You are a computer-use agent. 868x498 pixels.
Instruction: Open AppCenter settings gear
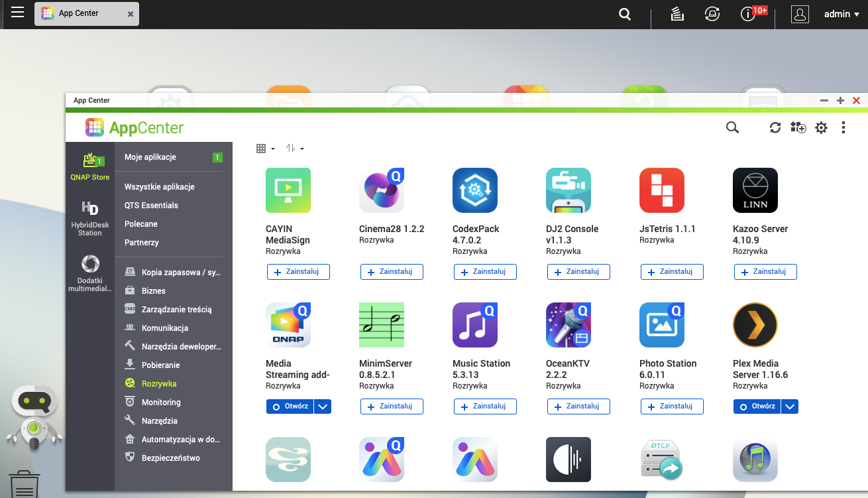pos(821,128)
